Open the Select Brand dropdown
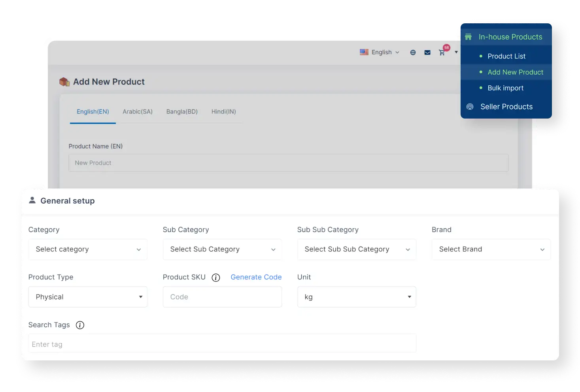This screenshot has width=580, height=392. pyautogui.click(x=491, y=249)
